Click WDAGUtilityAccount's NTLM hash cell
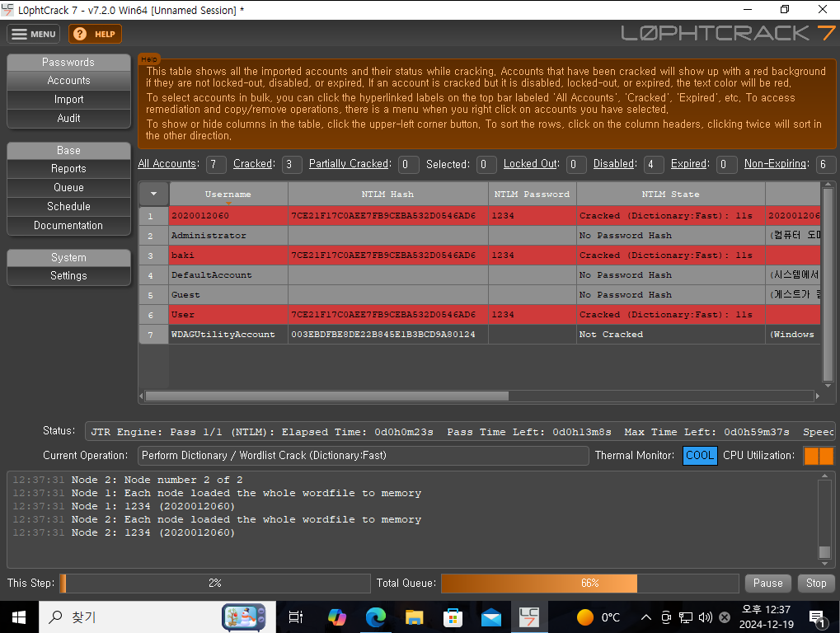This screenshot has height=633, width=840. [x=388, y=334]
